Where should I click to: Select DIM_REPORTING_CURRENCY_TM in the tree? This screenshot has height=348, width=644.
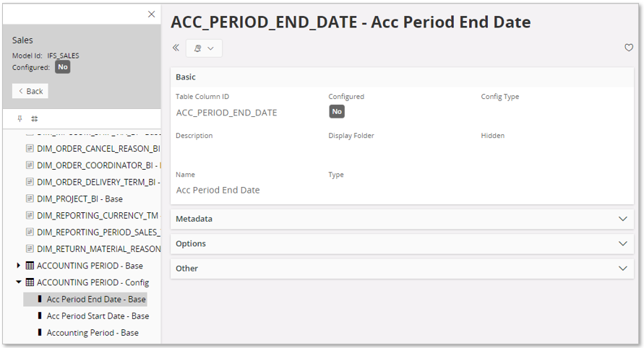click(98, 215)
